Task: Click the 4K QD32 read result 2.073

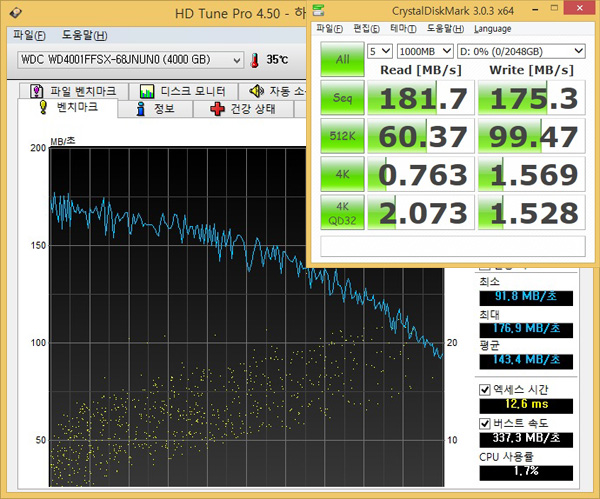Action: click(x=421, y=212)
